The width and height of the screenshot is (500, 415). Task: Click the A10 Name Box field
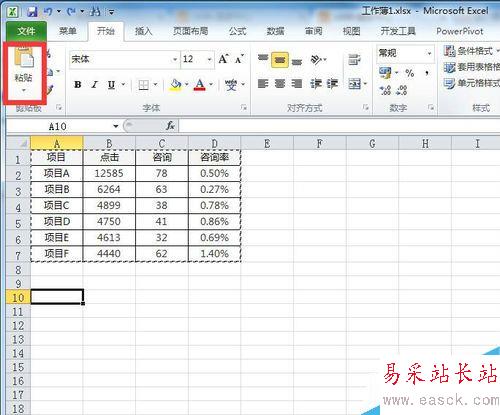point(58,126)
